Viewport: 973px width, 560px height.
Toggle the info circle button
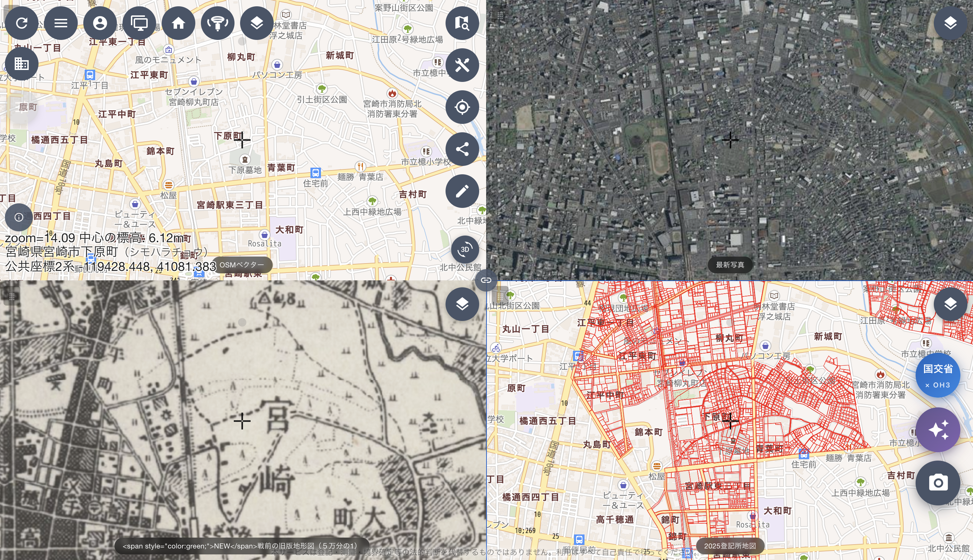(19, 217)
